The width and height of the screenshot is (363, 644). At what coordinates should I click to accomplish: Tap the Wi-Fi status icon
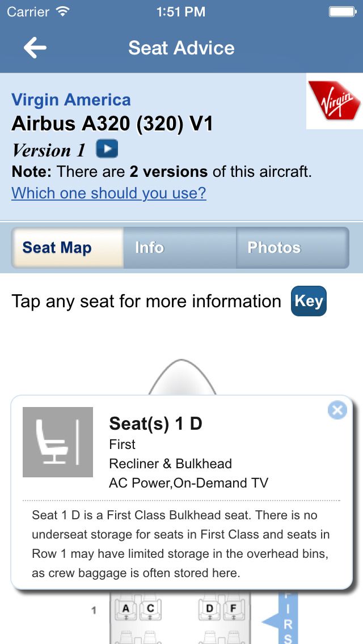click(x=63, y=11)
